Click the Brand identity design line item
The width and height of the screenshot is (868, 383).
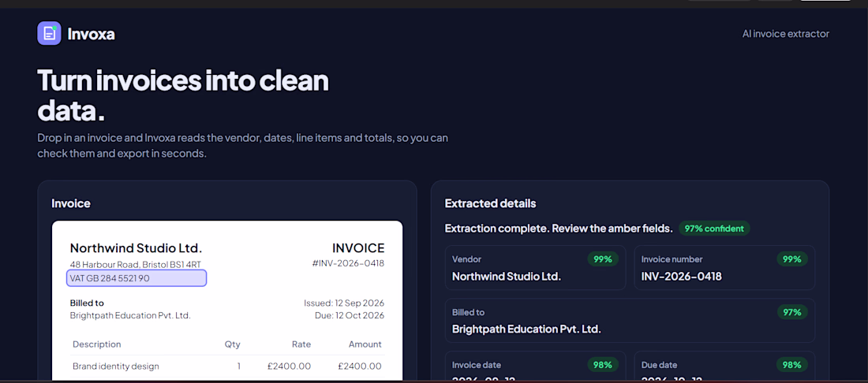pos(116,366)
